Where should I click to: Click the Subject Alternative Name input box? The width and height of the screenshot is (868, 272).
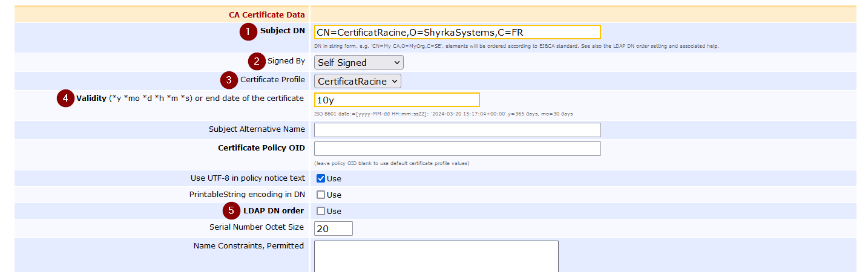[457, 130]
